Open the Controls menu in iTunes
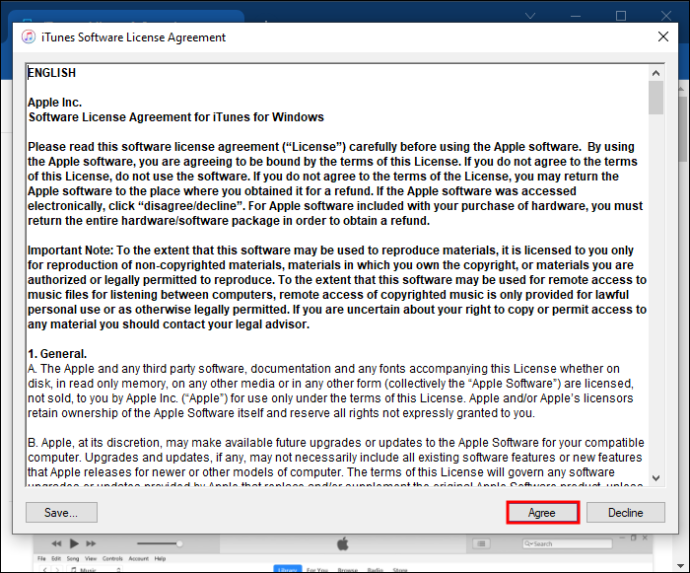The width and height of the screenshot is (690, 573). [x=113, y=558]
